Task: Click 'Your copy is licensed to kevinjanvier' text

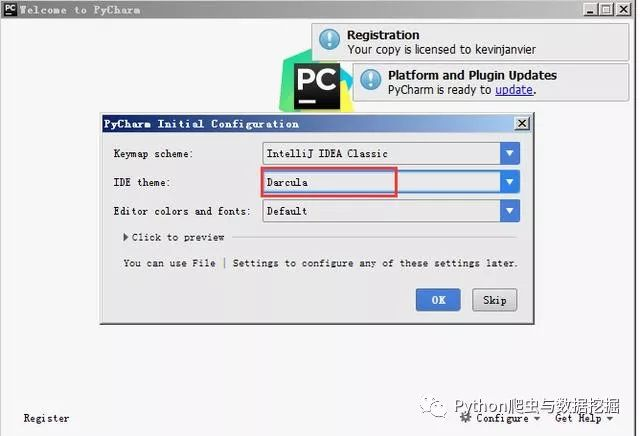Action: click(x=442, y=50)
